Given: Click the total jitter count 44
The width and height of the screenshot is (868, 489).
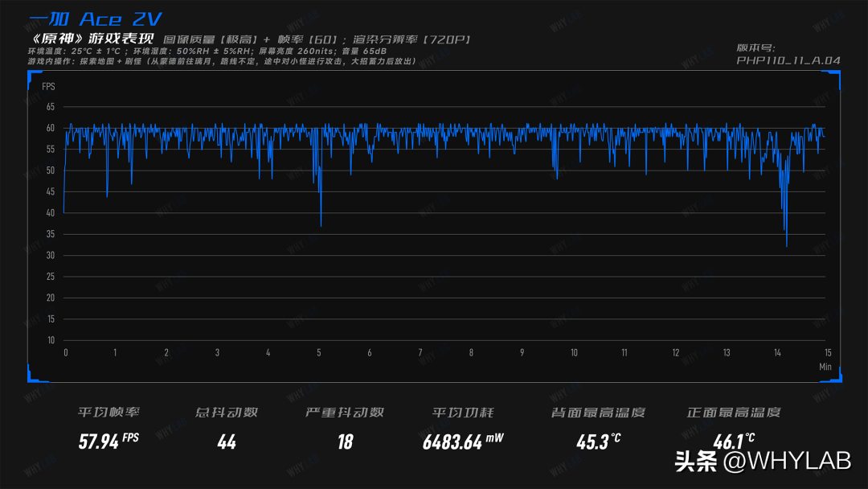Looking at the screenshot, I should (x=227, y=442).
